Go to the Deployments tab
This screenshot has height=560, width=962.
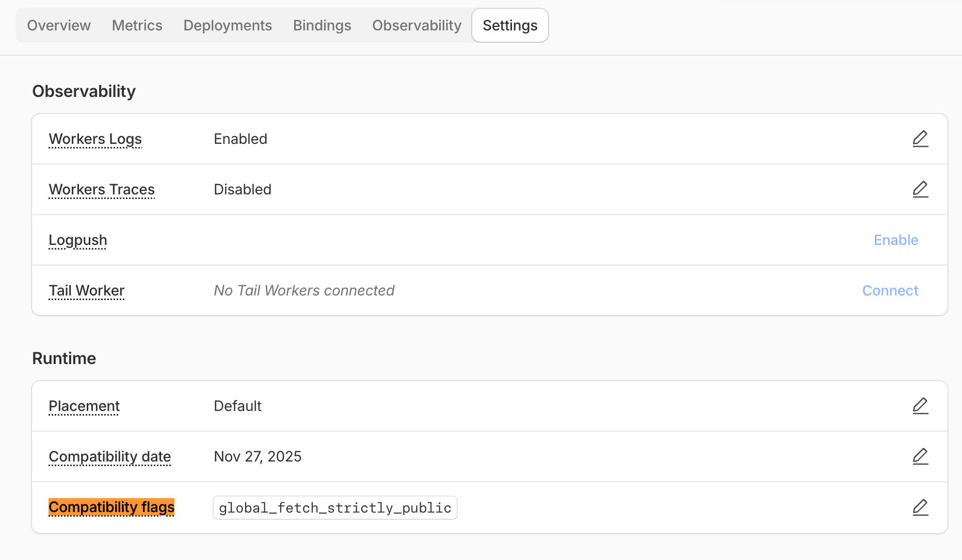pyautogui.click(x=228, y=25)
